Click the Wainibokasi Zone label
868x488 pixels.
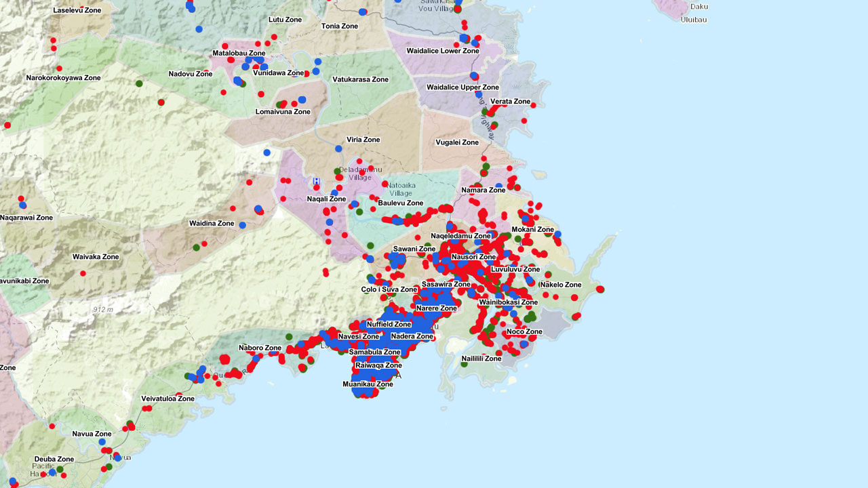pyautogui.click(x=509, y=302)
